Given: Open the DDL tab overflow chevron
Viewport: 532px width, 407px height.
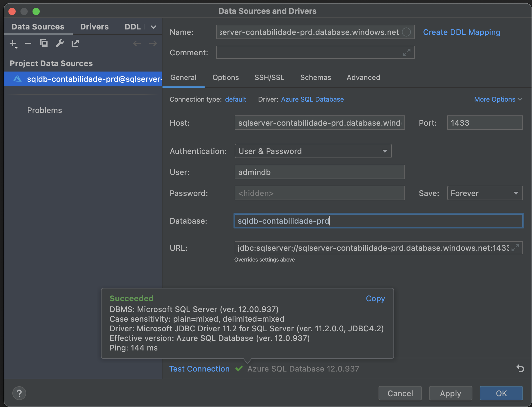Looking at the screenshot, I should tap(153, 27).
